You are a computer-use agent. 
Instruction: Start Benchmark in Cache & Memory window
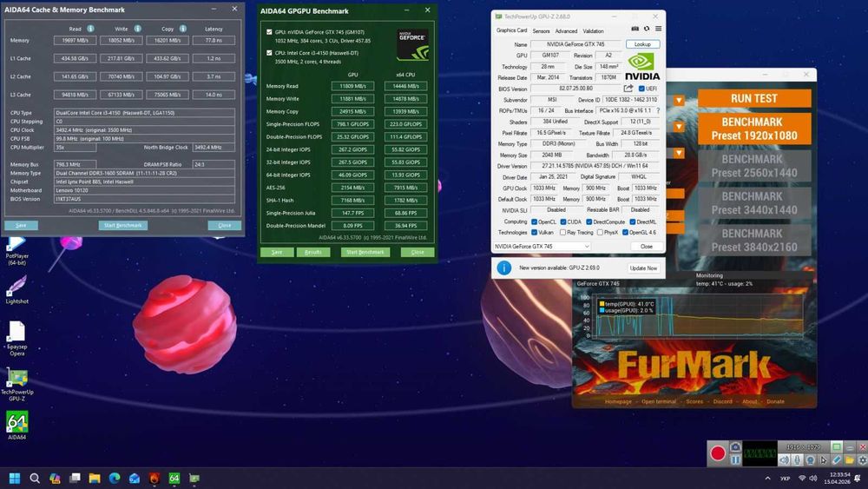point(123,226)
